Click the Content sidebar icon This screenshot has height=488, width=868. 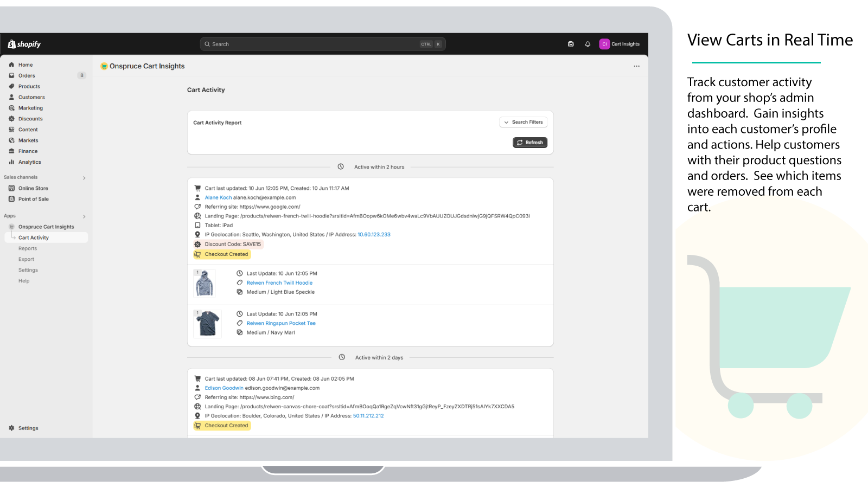[x=11, y=130]
